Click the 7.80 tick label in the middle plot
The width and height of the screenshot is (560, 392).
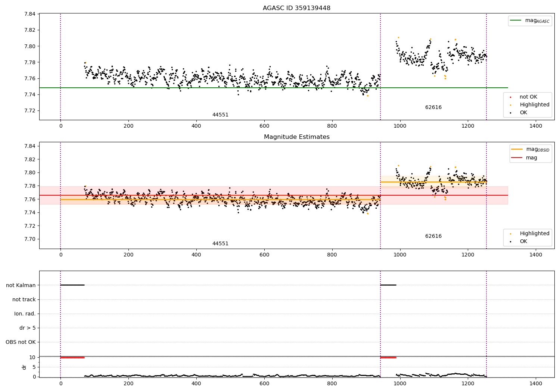point(29,172)
